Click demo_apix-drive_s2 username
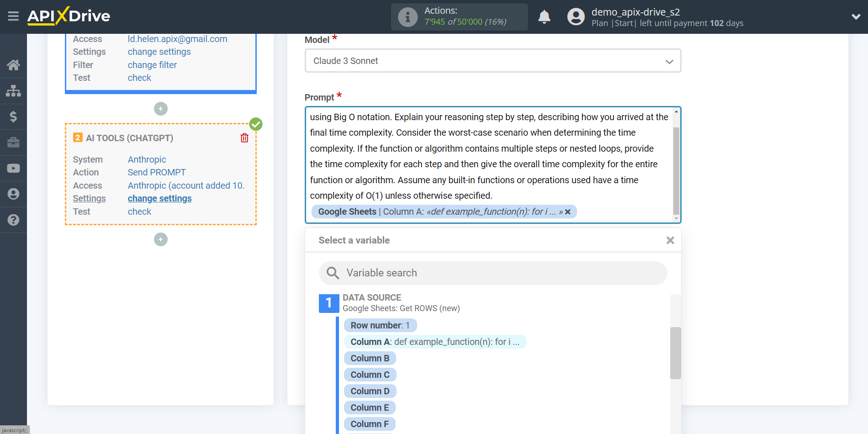 pos(635,12)
